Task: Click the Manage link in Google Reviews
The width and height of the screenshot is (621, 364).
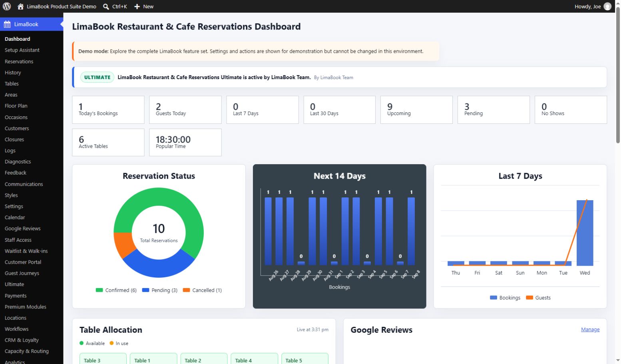Action: click(590, 330)
